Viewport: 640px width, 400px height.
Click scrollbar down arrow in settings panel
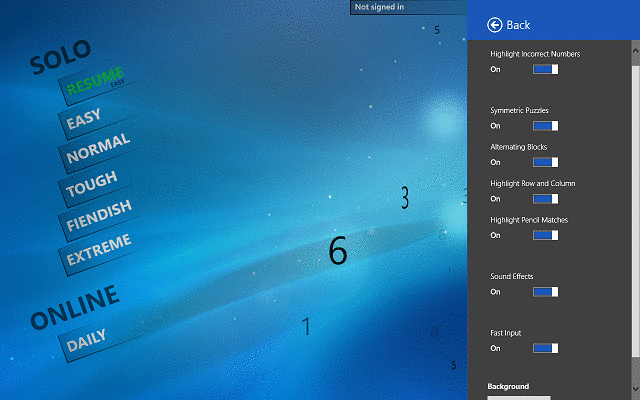(x=635, y=389)
